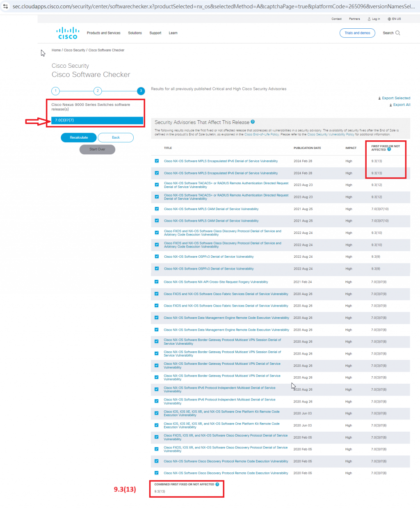Uncheck first MPLS Encapsulated IPv6 row checkbox

click(x=157, y=161)
